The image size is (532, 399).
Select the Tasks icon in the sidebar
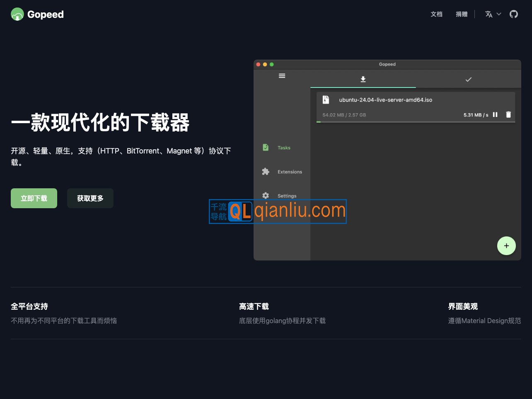(x=266, y=147)
